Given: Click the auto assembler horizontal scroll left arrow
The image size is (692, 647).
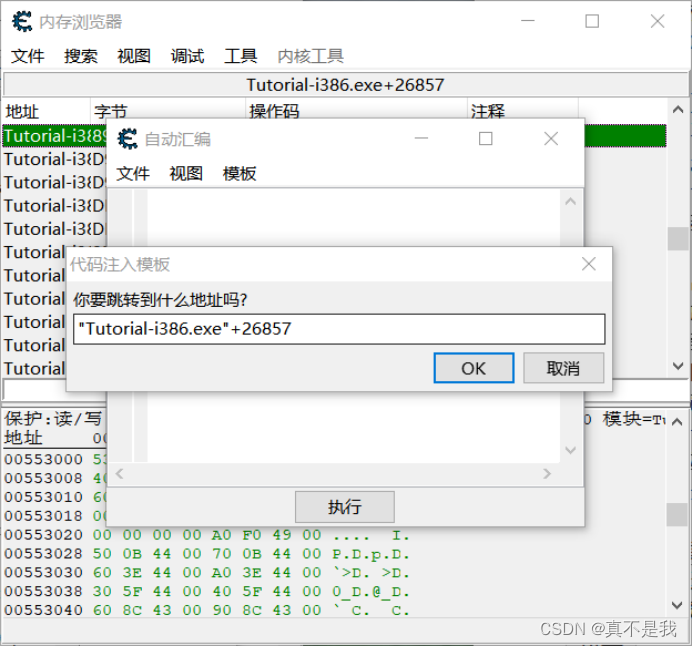Looking at the screenshot, I should [x=119, y=474].
